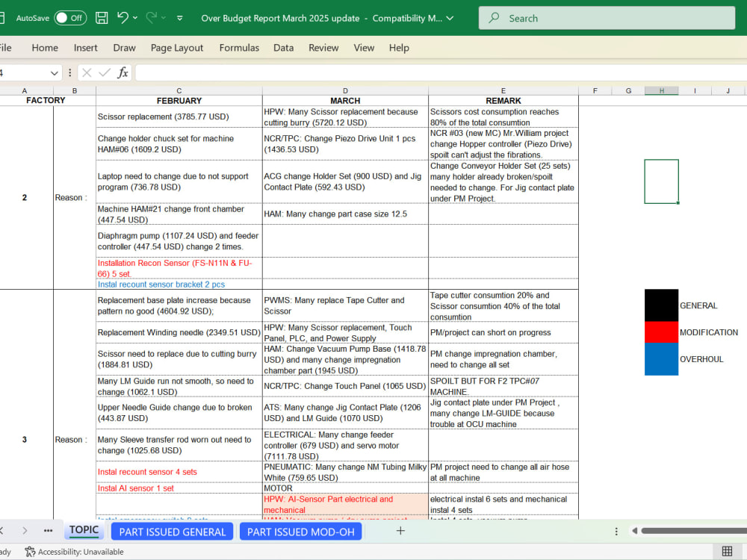
Task: Click next sheet navigation arrow
Action: (25, 530)
